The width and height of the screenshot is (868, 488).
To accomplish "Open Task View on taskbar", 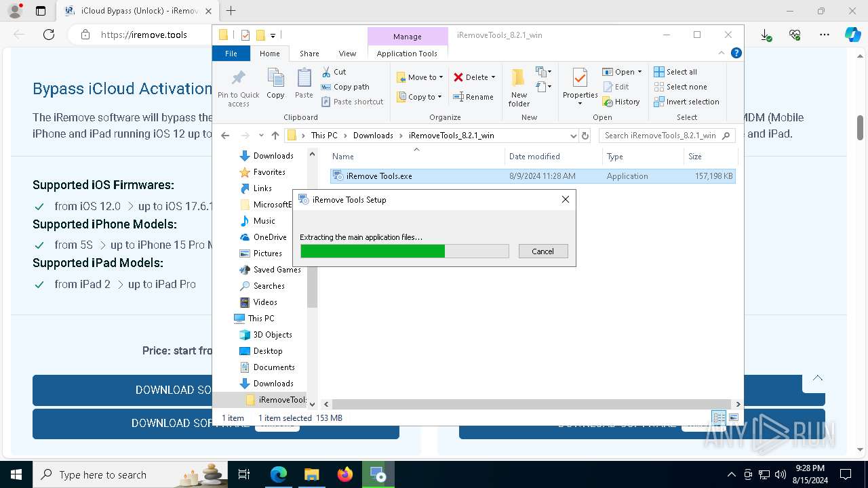I will click(x=244, y=474).
